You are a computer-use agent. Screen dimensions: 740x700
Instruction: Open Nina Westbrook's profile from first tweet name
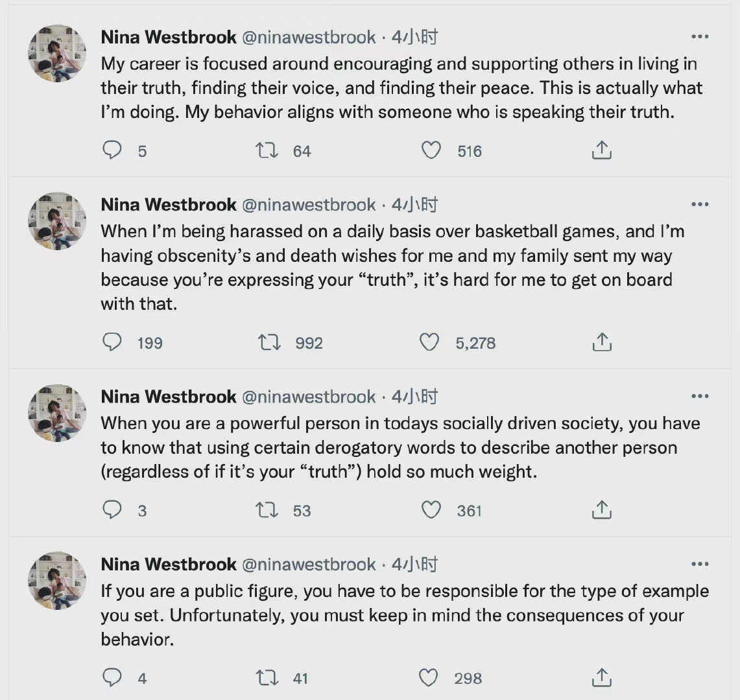click(169, 37)
